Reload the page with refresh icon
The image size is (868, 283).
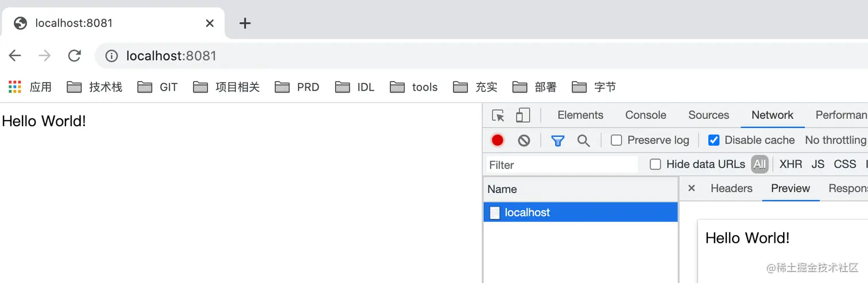(x=74, y=56)
